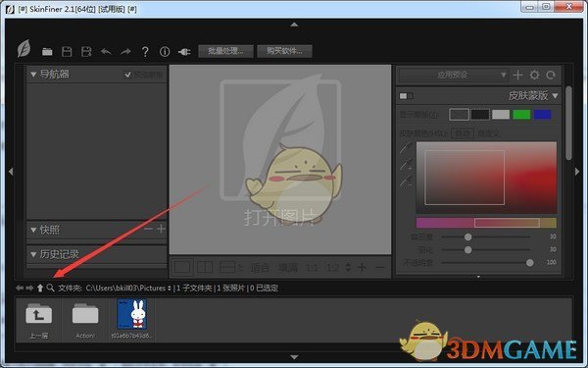Open the folder path C:\Users\bkill03\Pictures dropdown

pos(128,288)
